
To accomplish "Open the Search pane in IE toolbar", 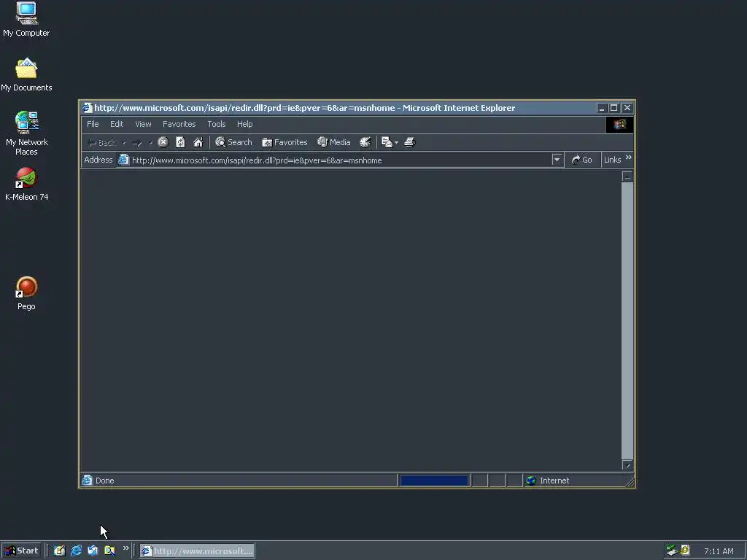I will coord(233,142).
